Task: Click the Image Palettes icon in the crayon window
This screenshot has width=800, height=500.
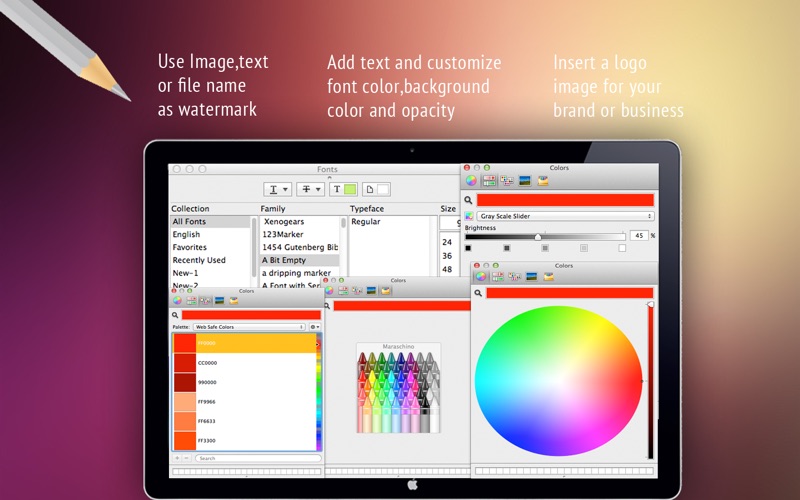Action: coord(371,290)
